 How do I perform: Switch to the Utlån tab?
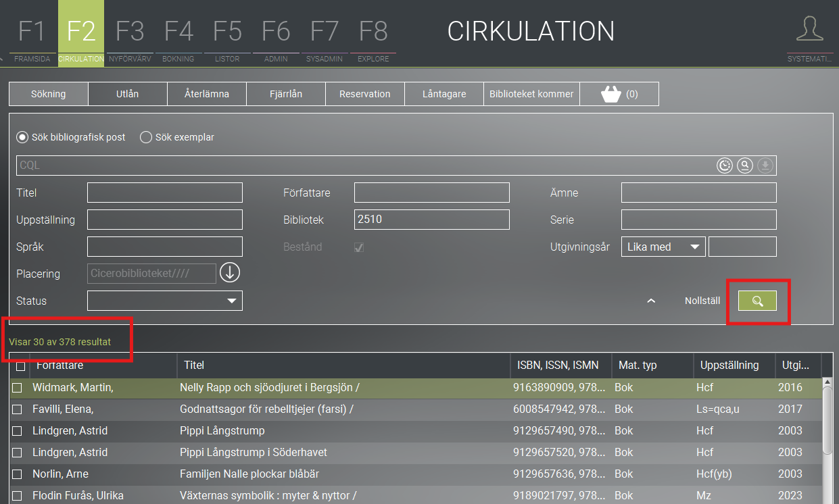(127, 95)
